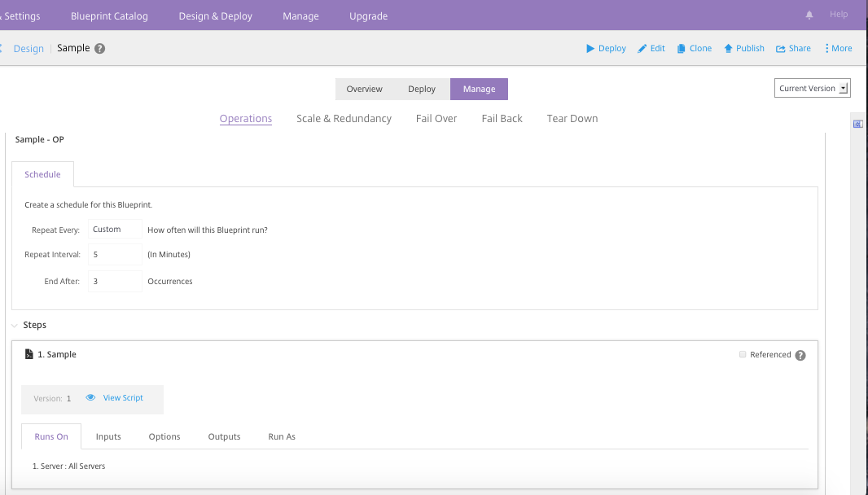This screenshot has height=495, width=868.
Task: Click the Deploy play icon
Action: click(590, 49)
